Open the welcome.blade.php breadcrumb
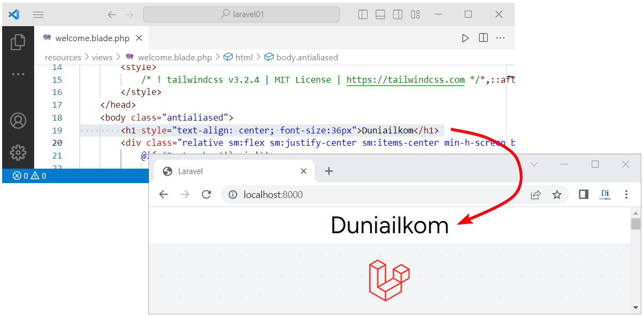The height and width of the screenshot is (317, 644). (169, 57)
